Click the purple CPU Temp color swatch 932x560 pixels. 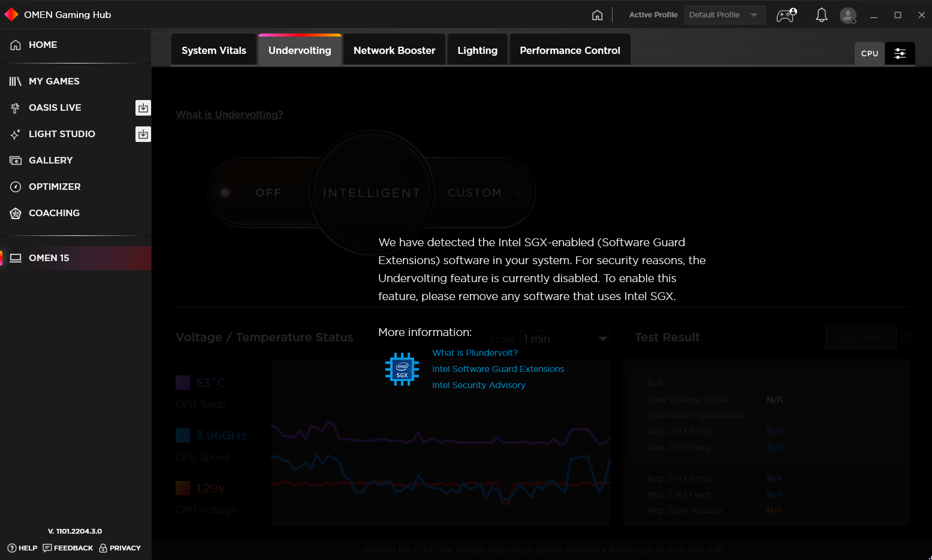[183, 383]
